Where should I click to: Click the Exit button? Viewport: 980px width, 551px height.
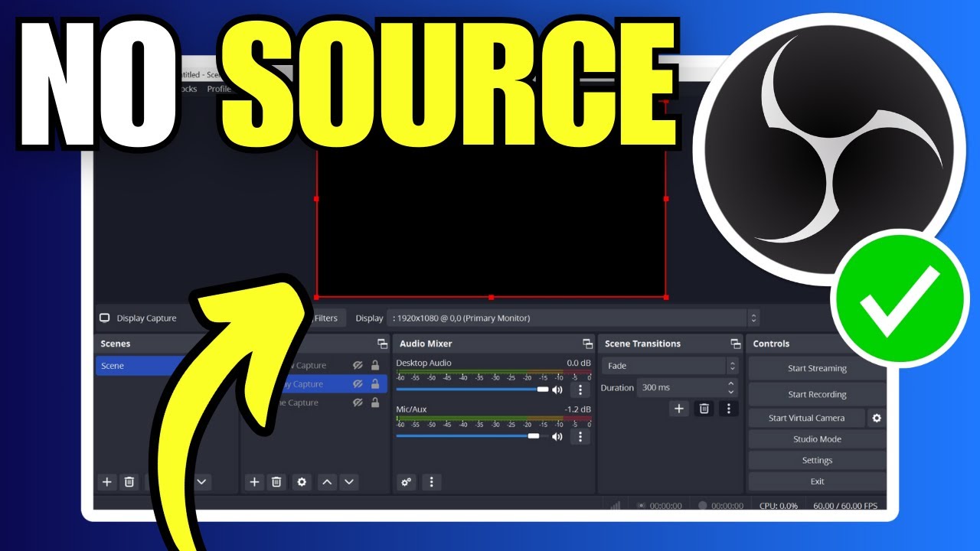817,481
